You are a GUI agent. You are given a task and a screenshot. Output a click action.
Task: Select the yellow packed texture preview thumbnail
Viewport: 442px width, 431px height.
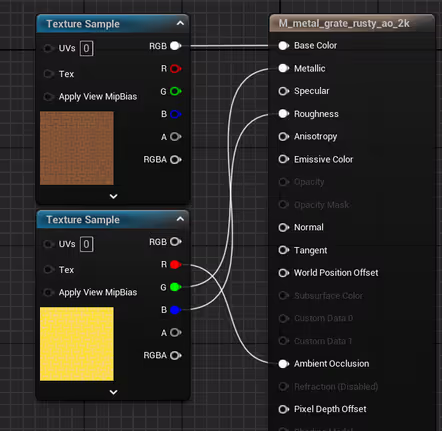(77, 344)
